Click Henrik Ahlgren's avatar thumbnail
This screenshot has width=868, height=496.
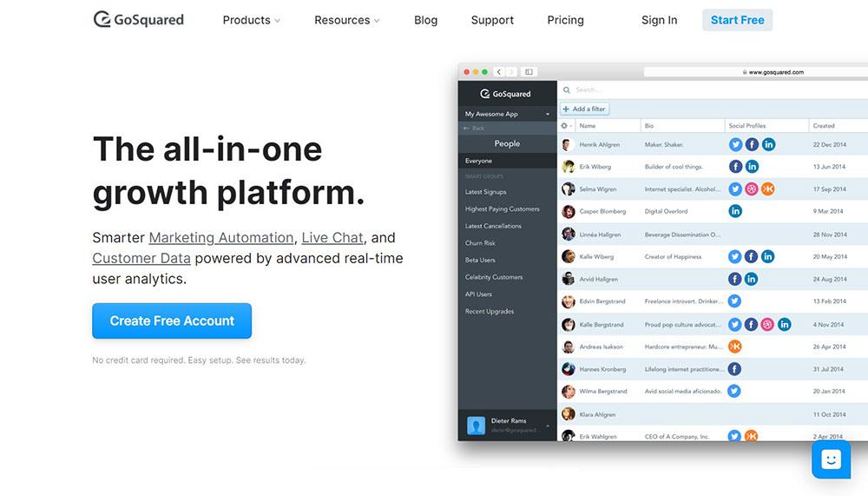pyautogui.click(x=568, y=145)
